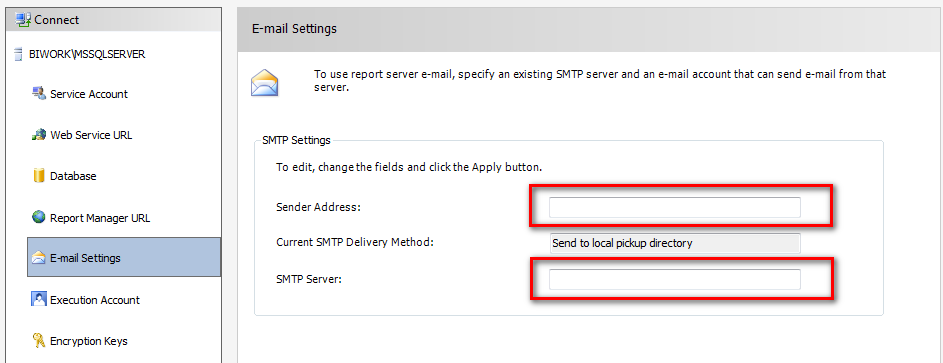Click the Sender Address label
This screenshot has width=943, height=363.
pyautogui.click(x=318, y=207)
